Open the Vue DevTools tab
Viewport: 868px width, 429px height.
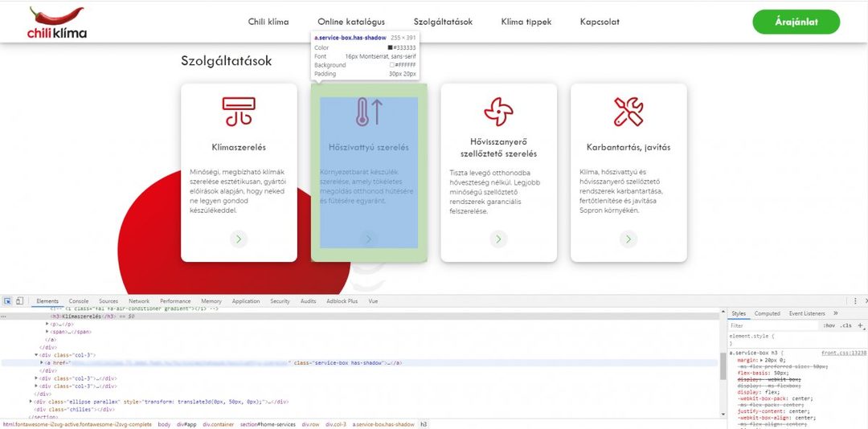[x=373, y=301]
